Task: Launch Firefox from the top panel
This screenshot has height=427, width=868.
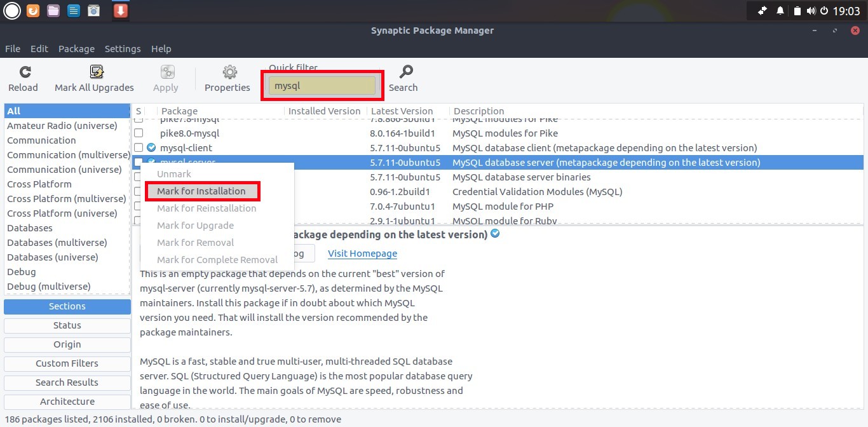Action: pos(32,10)
